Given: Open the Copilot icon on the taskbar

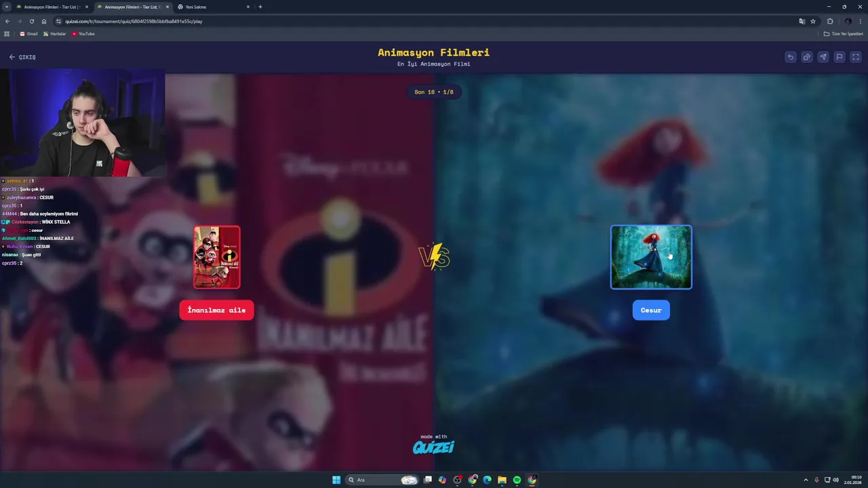Looking at the screenshot, I should pos(442,480).
